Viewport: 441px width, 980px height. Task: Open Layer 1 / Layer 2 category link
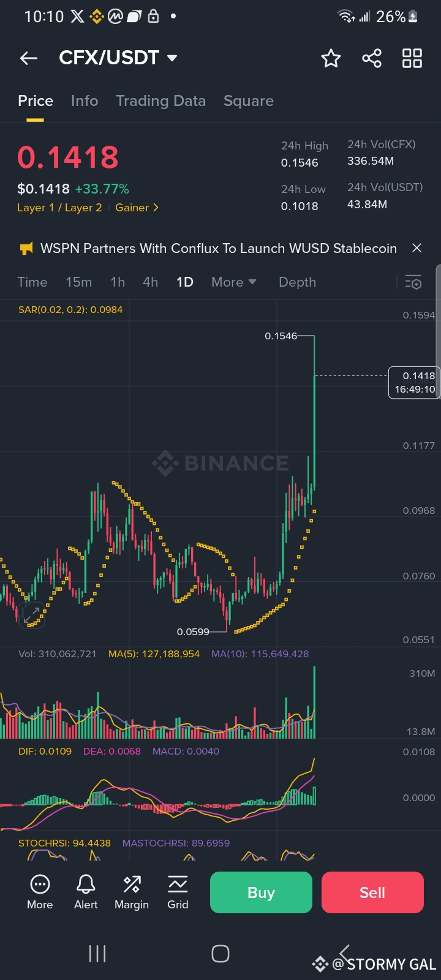(x=59, y=208)
